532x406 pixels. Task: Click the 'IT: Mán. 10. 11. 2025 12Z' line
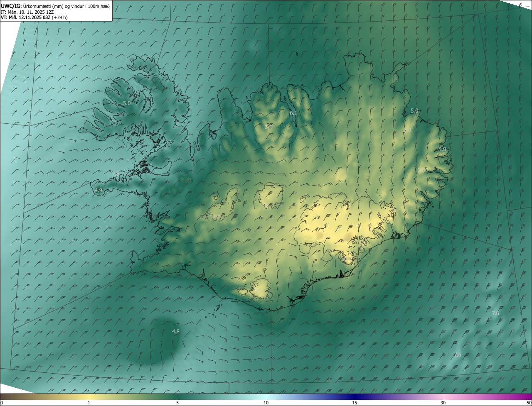(27, 12)
